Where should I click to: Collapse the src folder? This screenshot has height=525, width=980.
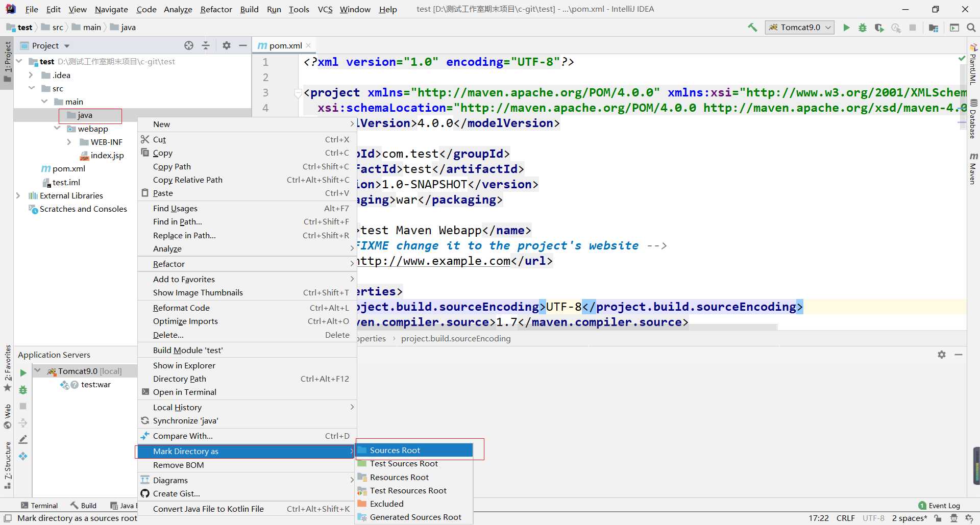tap(32, 88)
